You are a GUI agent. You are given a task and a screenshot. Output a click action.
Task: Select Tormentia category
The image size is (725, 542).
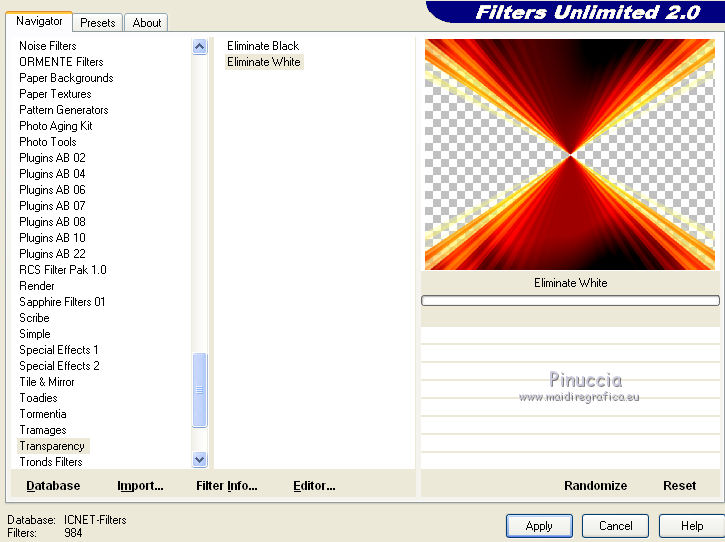click(43, 414)
